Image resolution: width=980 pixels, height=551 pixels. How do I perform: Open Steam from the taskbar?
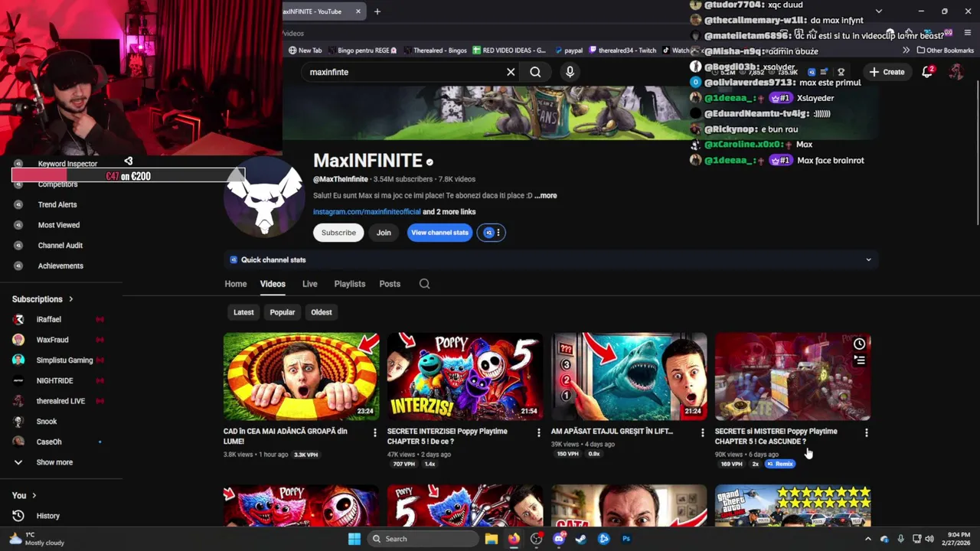pyautogui.click(x=581, y=539)
